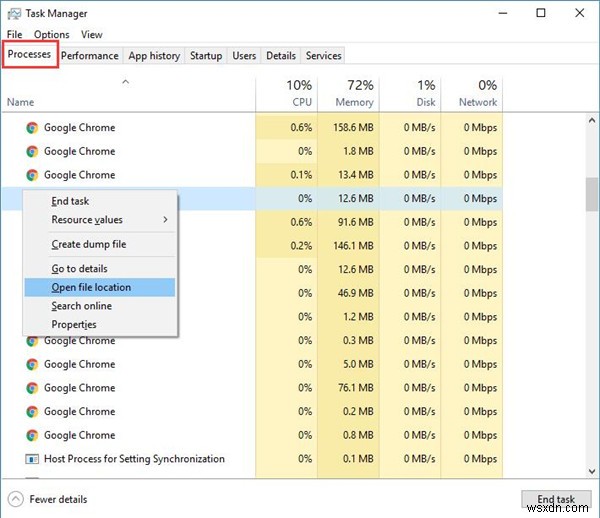Switch to the Processes tab
600x518 pixels.
point(29,54)
